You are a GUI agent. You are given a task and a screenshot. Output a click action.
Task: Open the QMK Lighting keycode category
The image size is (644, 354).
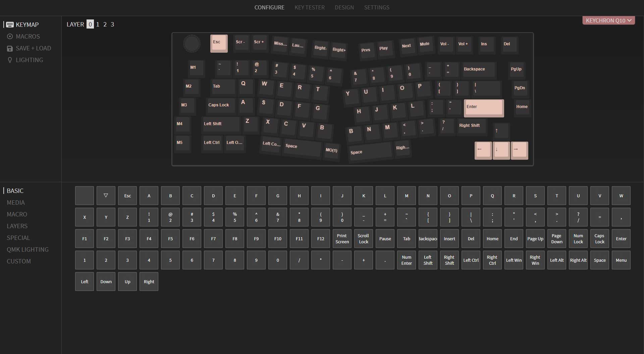click(28, 250)
